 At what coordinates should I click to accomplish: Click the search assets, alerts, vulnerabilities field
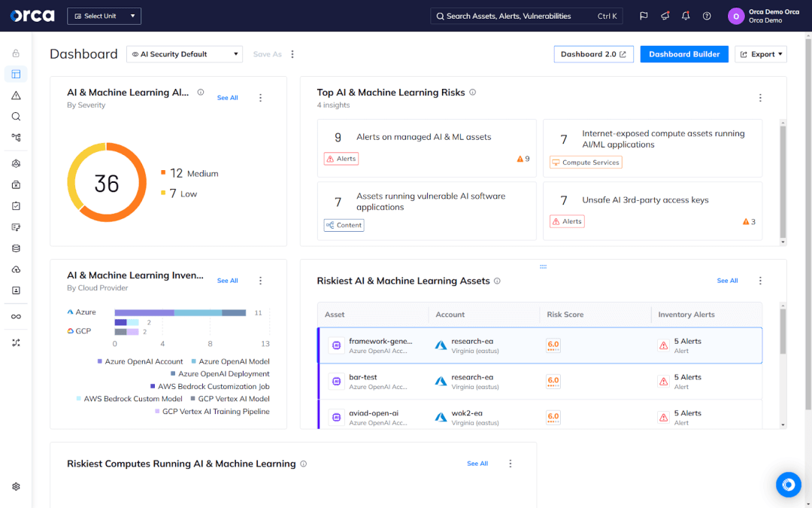[526, 16]
